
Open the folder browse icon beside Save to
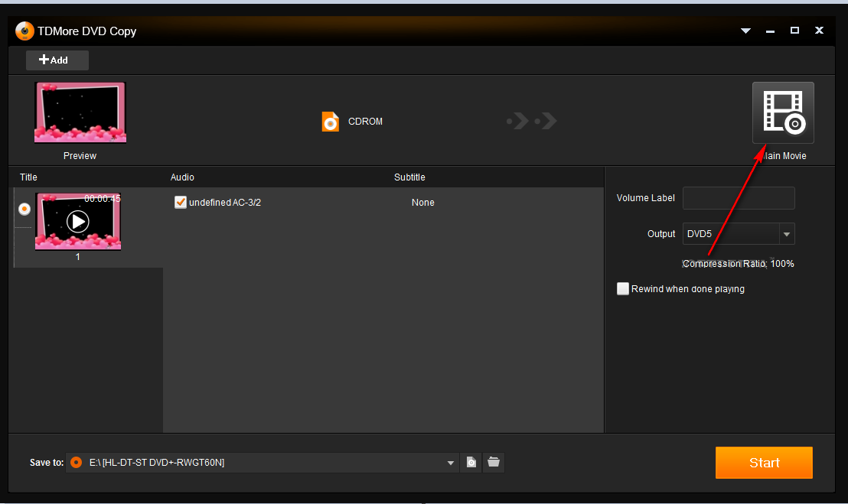pos(493,462)
